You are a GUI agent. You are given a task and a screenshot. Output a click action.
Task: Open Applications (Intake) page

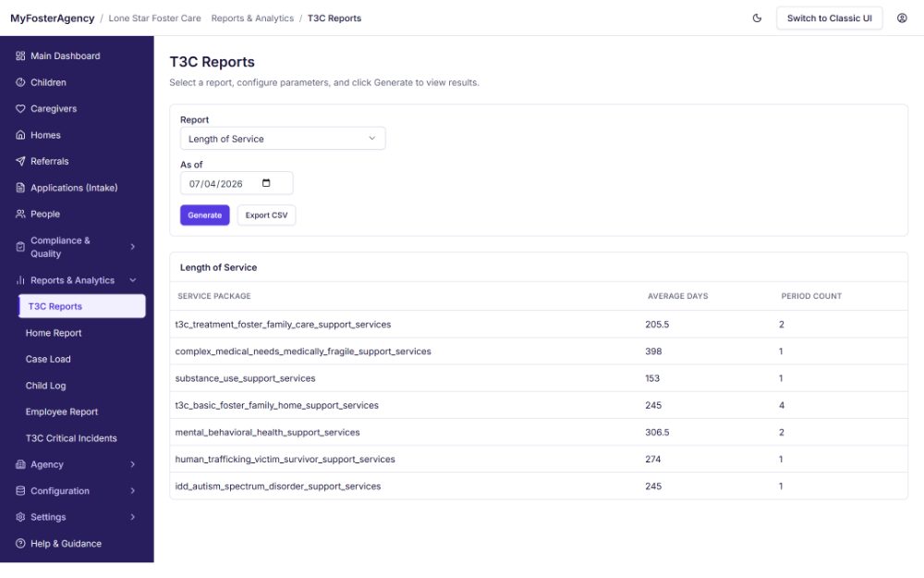[x=74, y=188]
